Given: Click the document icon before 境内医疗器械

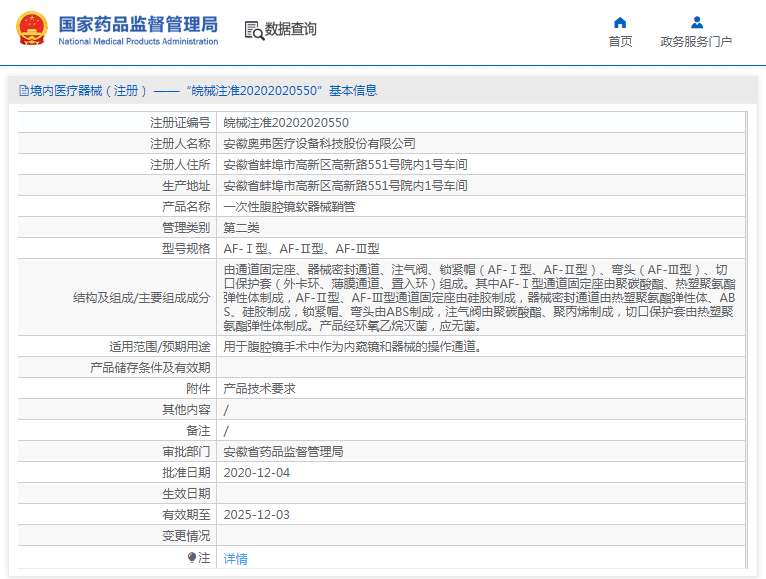Looking at the screenshot, I should click(x=23, y=90).
